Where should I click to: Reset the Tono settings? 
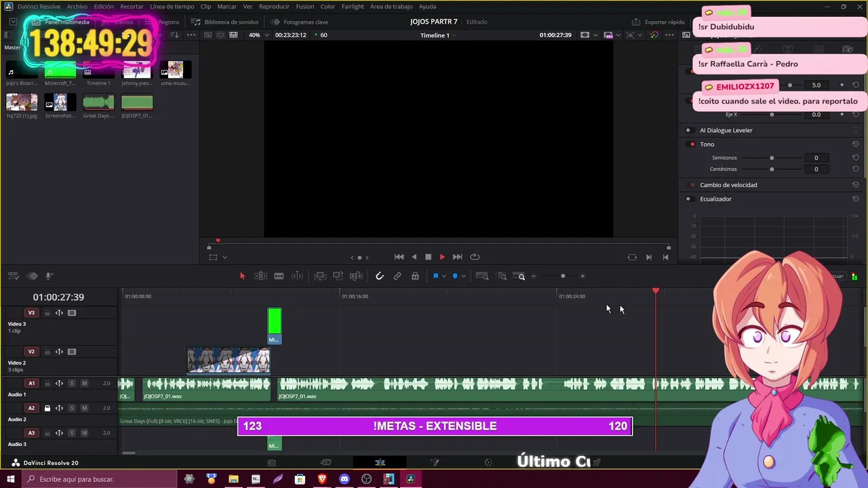click(856, 144)
